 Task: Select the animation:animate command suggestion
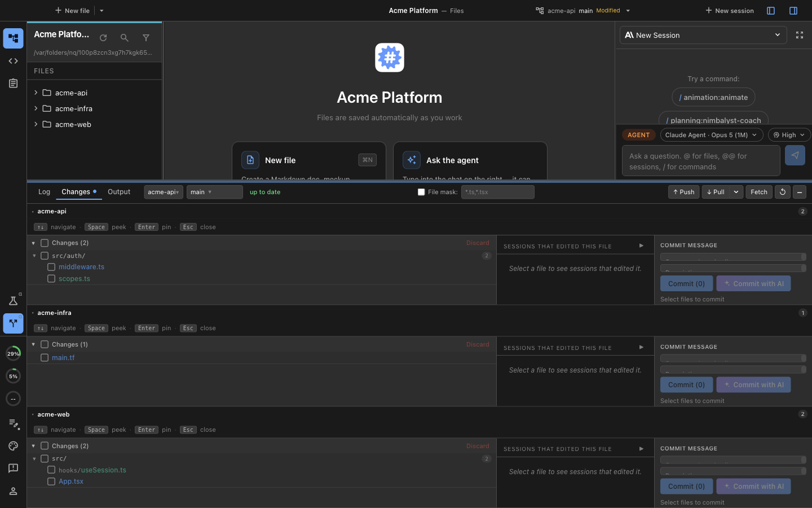[x=713, y=97]
